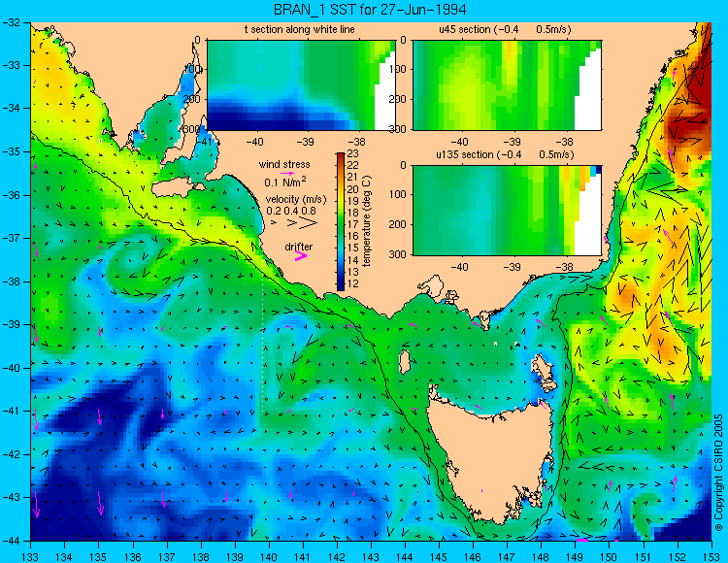Click latitude label '-38' on left axis
This screenshot has width=728, height=563.
[11, 281]
